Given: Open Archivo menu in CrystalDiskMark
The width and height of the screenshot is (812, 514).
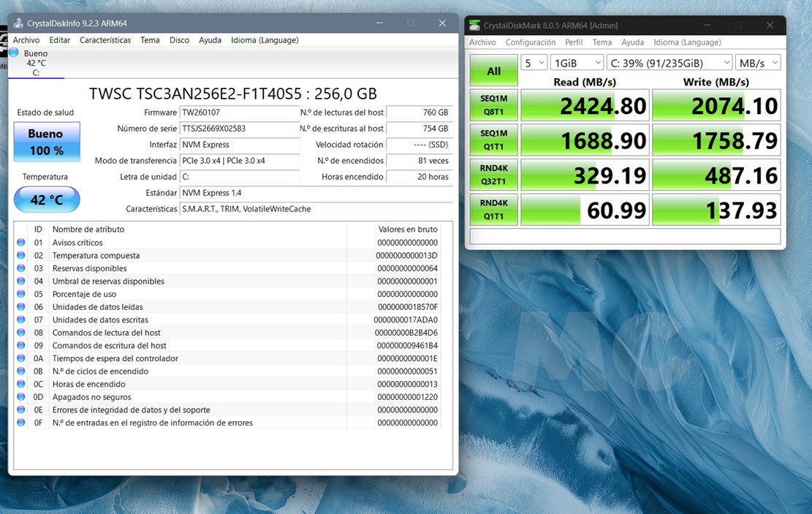Looking at the screenshot, I should click(x=482, y=42).
